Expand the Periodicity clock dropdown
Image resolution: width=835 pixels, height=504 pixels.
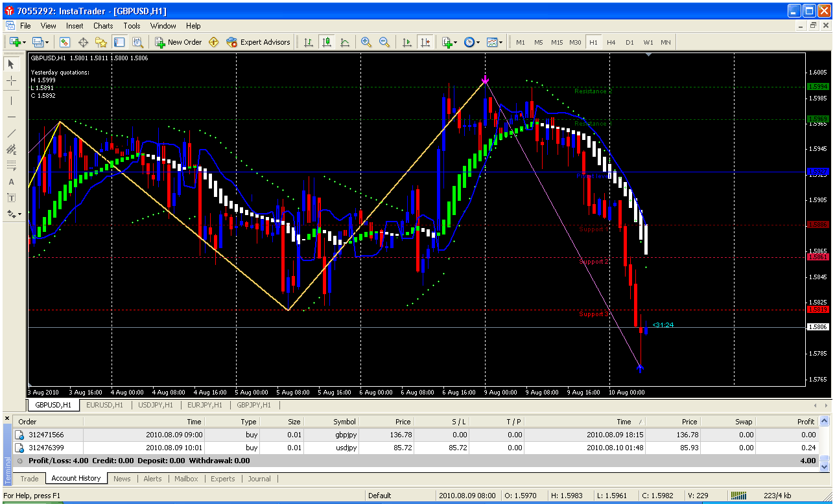472,42
